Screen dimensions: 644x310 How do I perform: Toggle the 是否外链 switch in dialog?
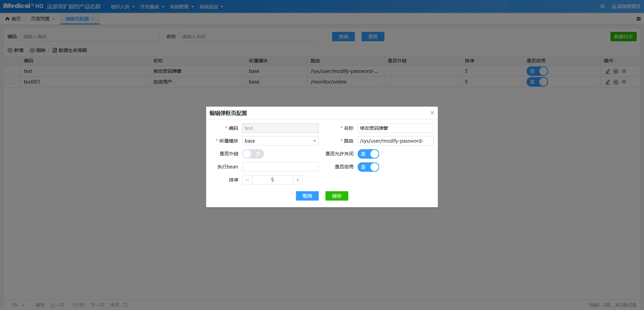253,154
